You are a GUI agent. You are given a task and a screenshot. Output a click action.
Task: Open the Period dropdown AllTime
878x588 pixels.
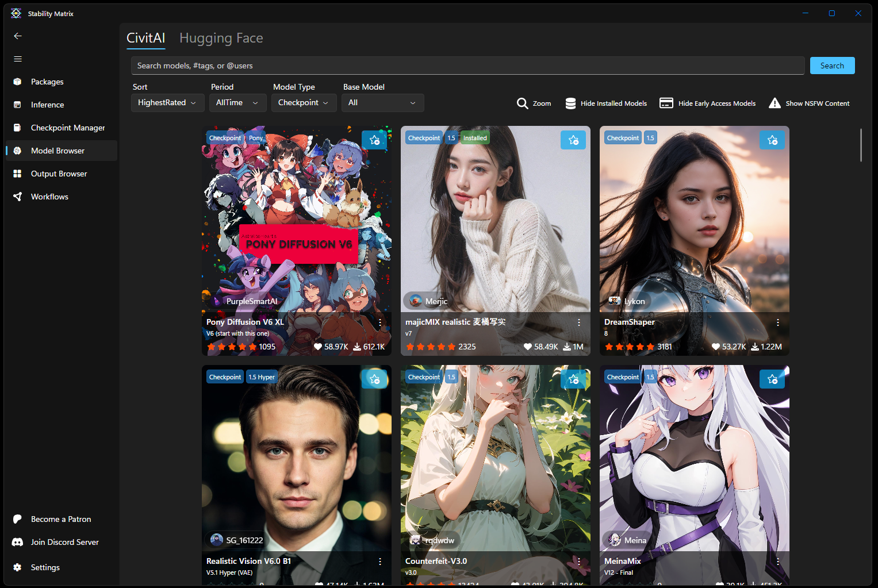[237, 103]
